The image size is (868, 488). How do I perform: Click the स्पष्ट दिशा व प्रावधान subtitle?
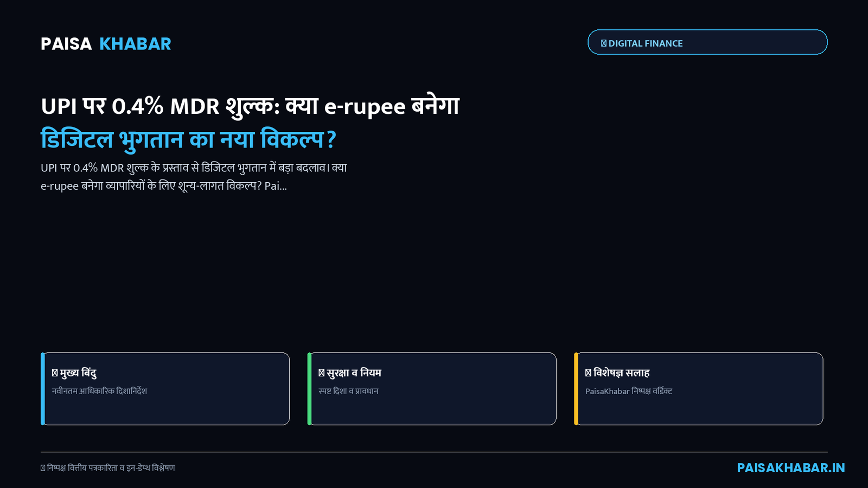348,391
